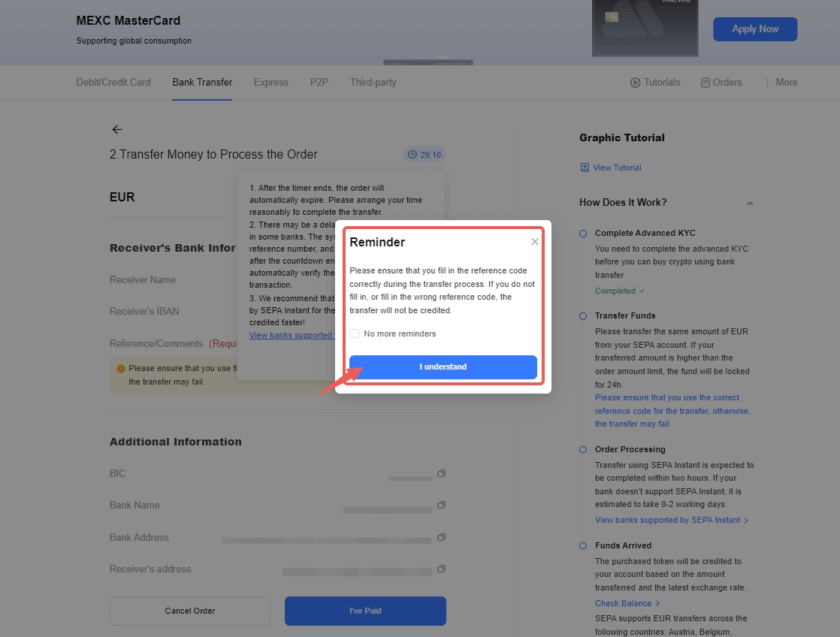The height and width of the screenshot is (637, 840).
Task: Click the Transfer Money to Process heading
Action: pyautogui.click(x=213, y=154)
